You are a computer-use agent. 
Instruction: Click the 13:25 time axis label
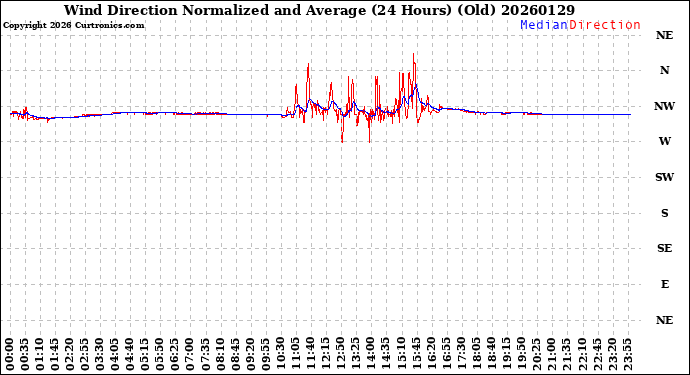[356, 355]
